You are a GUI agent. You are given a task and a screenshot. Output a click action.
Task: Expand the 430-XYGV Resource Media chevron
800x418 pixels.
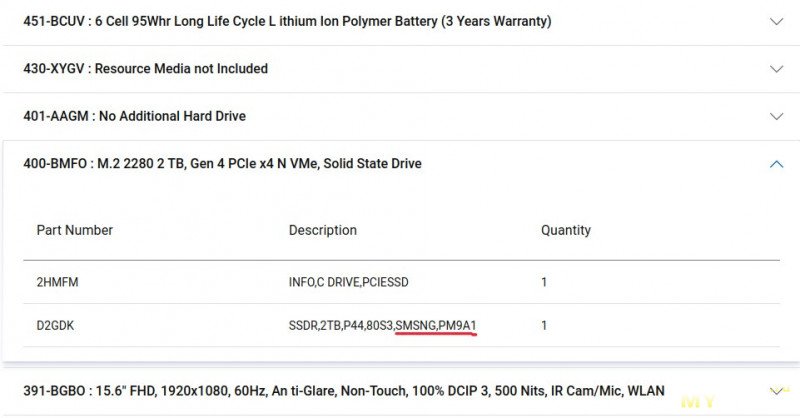(x=776, y=69)
